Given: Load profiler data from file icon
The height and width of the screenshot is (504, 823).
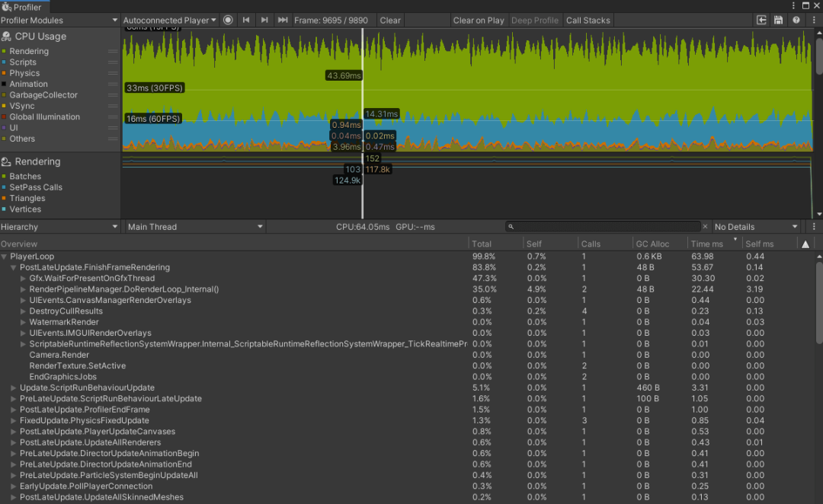Looking at the screenshot, I should click(761, 20).
